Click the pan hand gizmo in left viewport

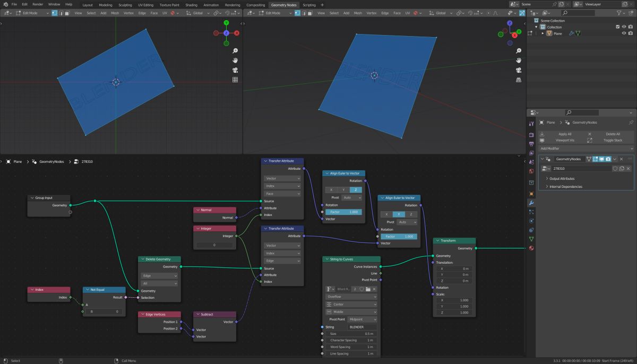tap(235, 60)
